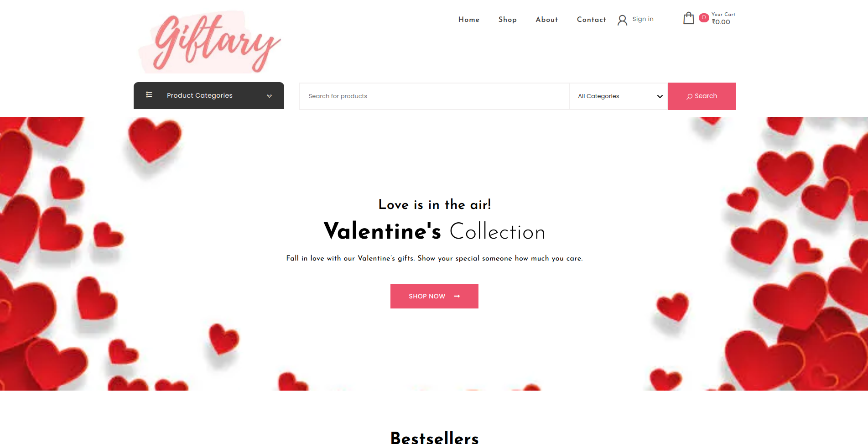The height and width of the screenshot is (444, 868).
Task: Click the pink Search button
Action: 702,96
